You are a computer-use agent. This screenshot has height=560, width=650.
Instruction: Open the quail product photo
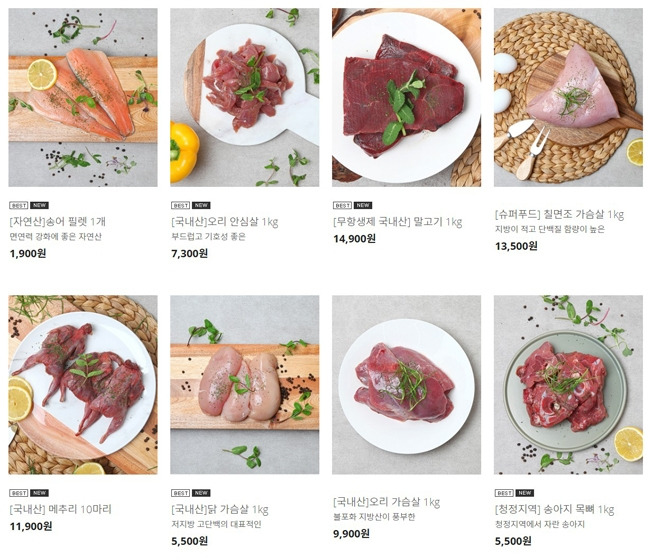click(83, 385)
